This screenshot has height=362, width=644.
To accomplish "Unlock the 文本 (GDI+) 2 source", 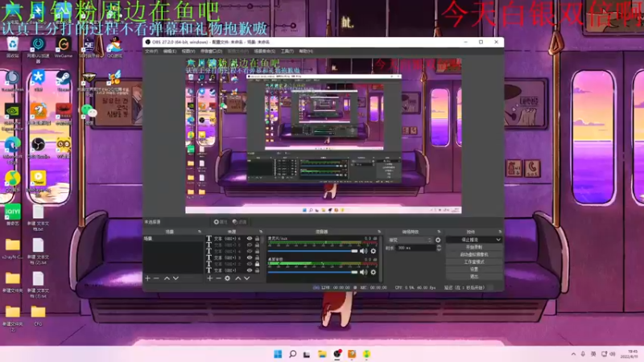I will [x=257, y=264].
